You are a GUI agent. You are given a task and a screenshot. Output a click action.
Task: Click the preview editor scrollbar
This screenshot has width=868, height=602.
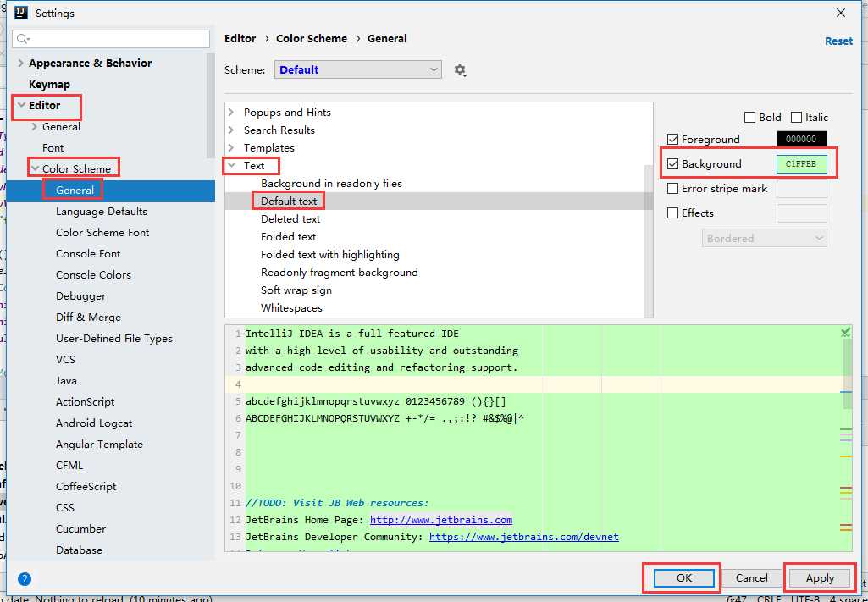(847, 373)
